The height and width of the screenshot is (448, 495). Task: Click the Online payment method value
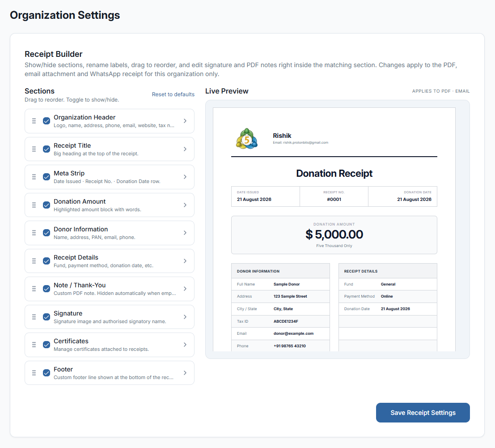[x=387, y=296]
